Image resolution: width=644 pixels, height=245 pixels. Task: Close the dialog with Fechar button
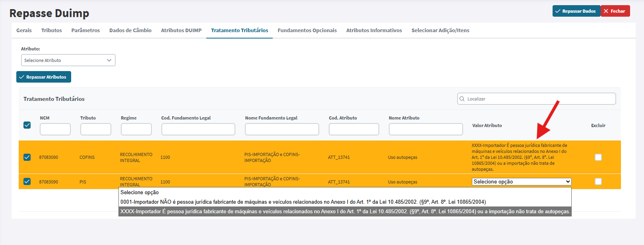pyautogui.click(x=615, y=11)
